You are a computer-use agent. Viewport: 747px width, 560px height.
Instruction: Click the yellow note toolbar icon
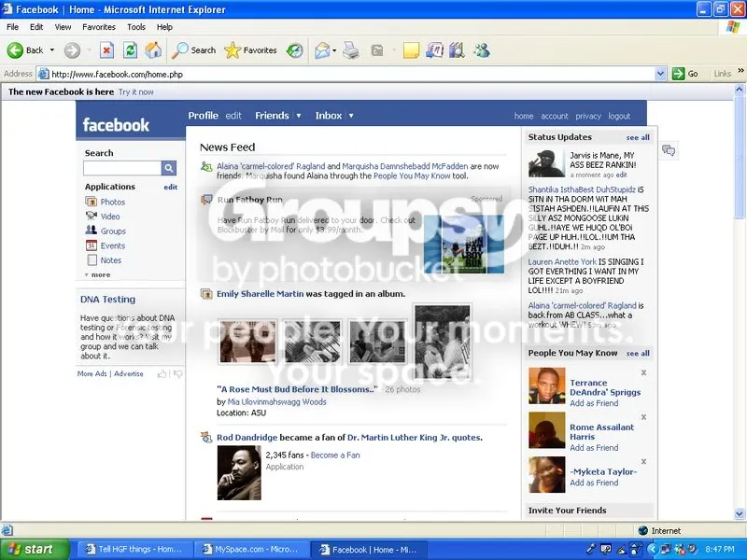click(x=411, y=50)
